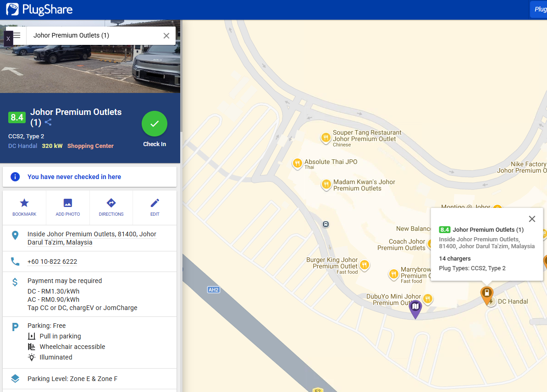
Task: Click the side panel scrollbar
Action: [182, 76]
